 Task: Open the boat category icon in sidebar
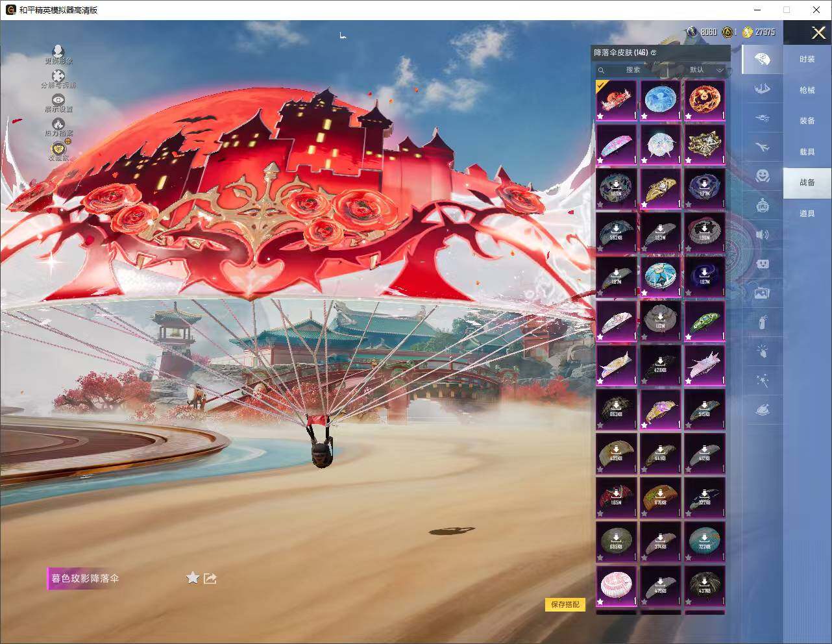[x=762, y=88]
